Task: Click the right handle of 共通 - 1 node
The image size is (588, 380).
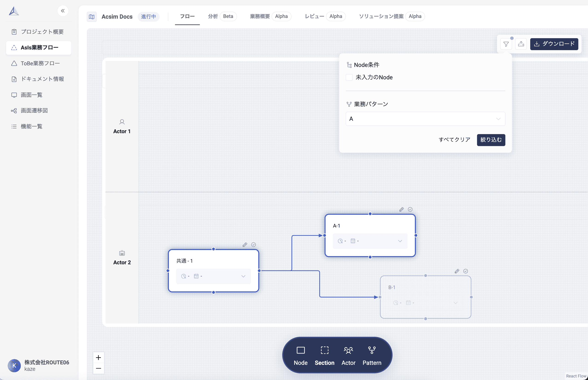Action: 259,271
